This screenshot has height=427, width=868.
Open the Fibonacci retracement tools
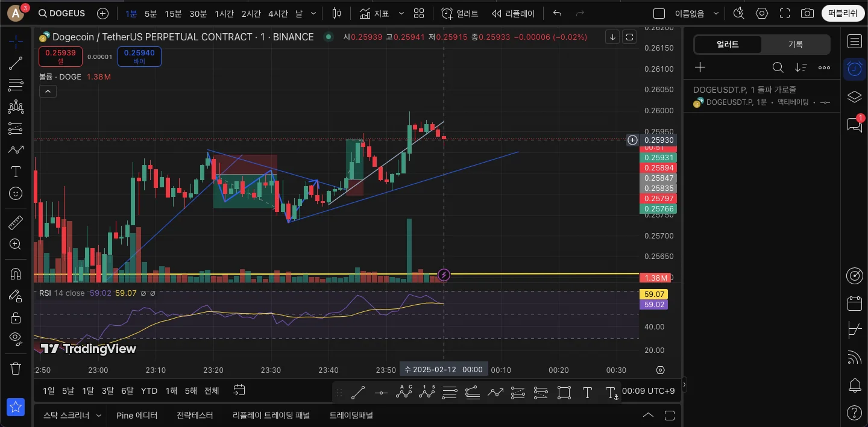tap(16, 85)
